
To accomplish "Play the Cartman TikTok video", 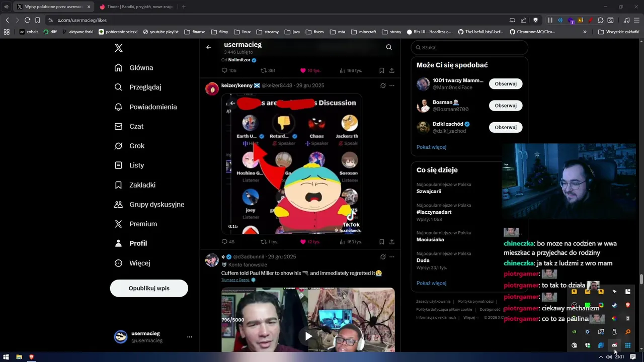I will pyautogui.click(x=292, y=164).
